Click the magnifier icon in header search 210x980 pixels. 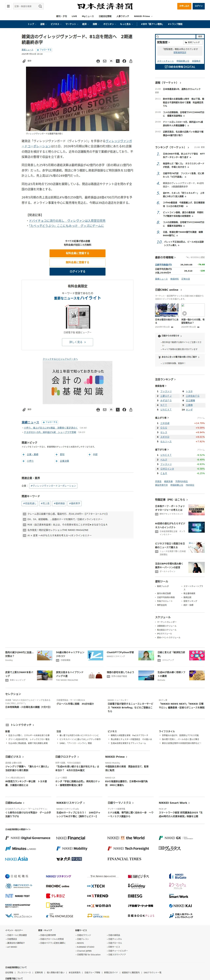coord(40,6)
